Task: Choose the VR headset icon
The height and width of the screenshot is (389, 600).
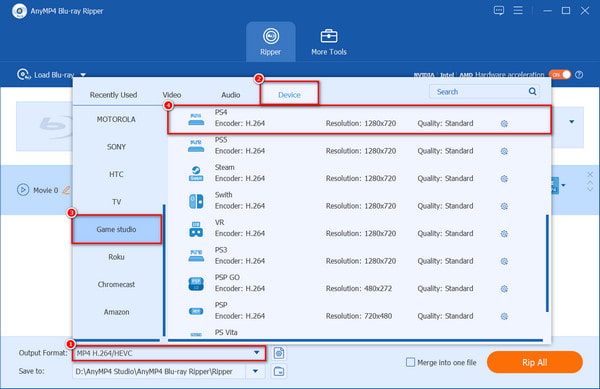Action: pos(196,229)
